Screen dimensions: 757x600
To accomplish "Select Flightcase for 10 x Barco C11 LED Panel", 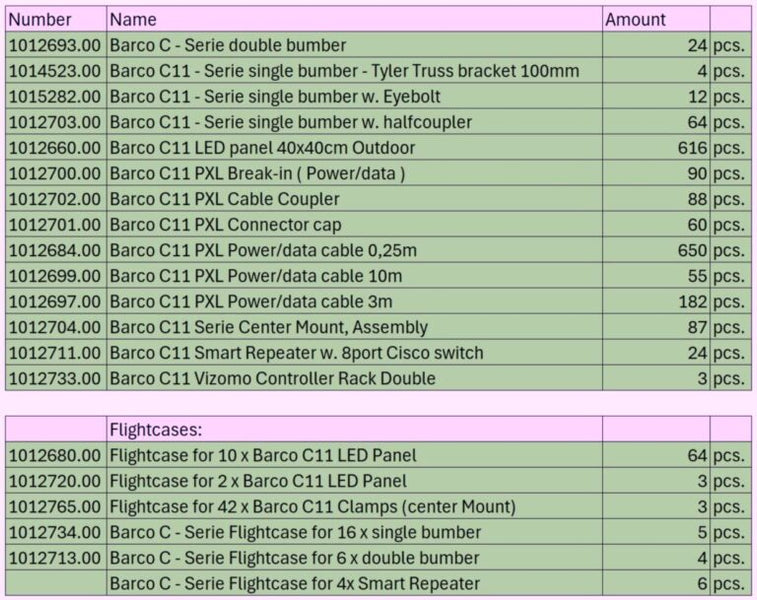I will pyautogui.click(x=354, y=455).
